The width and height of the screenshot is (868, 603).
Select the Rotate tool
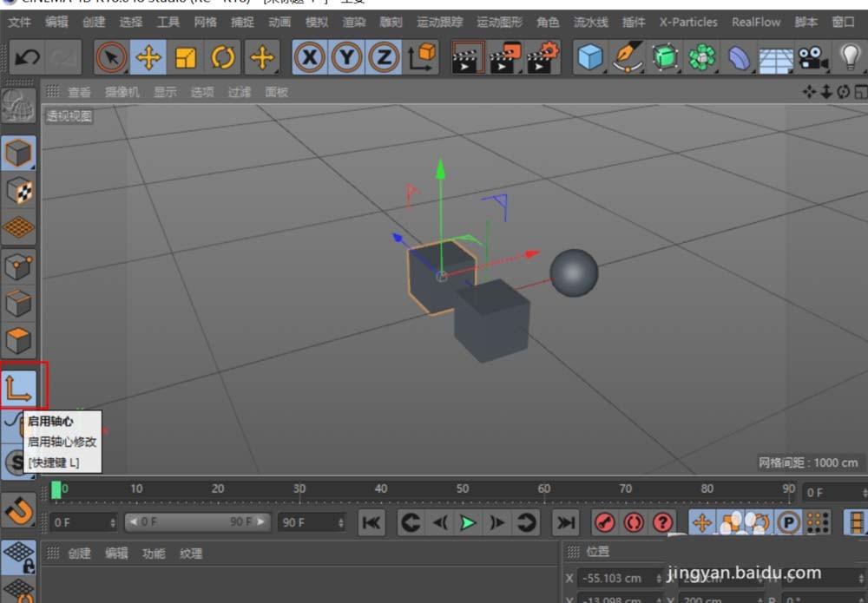[224, 57]
